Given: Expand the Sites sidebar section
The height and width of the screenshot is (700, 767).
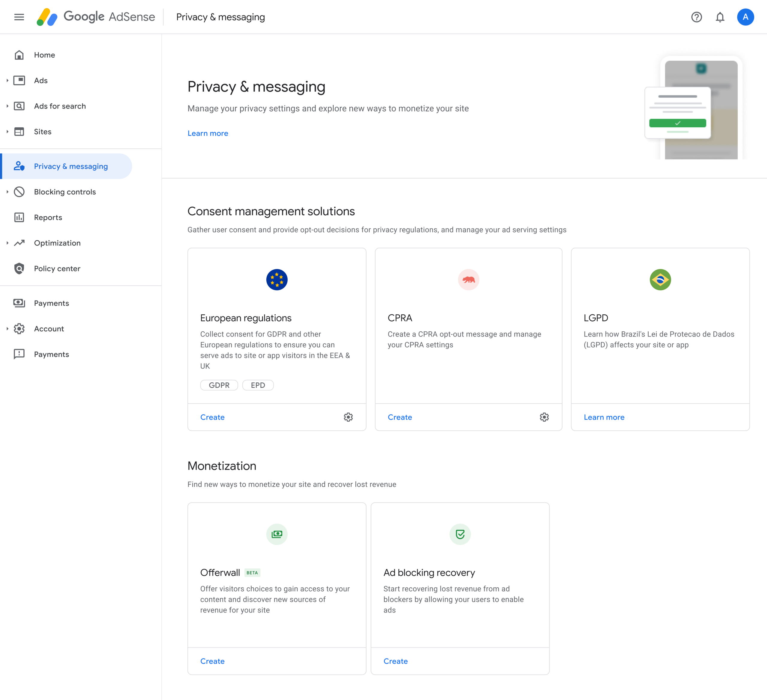Looking at the screenshot, I should click(x=7, y=132).
